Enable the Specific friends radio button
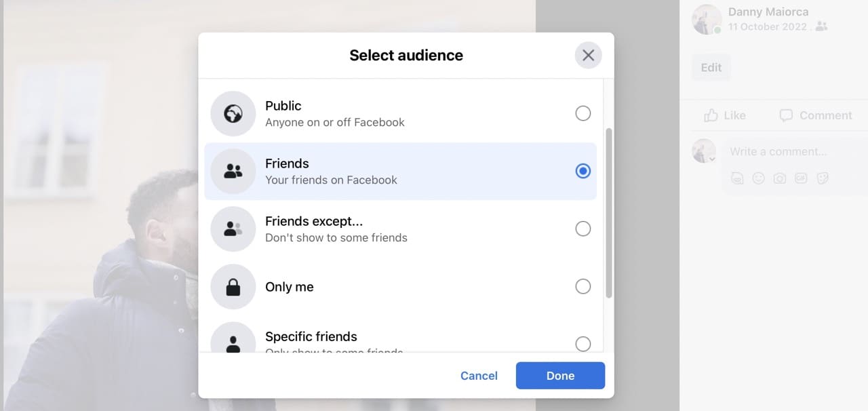The height and width of the screenshot is (411, 868). [583, 344]
